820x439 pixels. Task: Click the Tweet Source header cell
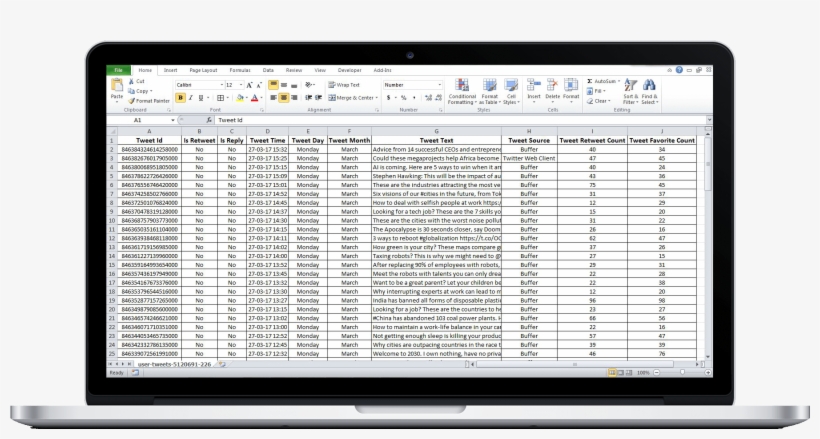(529, 140)
